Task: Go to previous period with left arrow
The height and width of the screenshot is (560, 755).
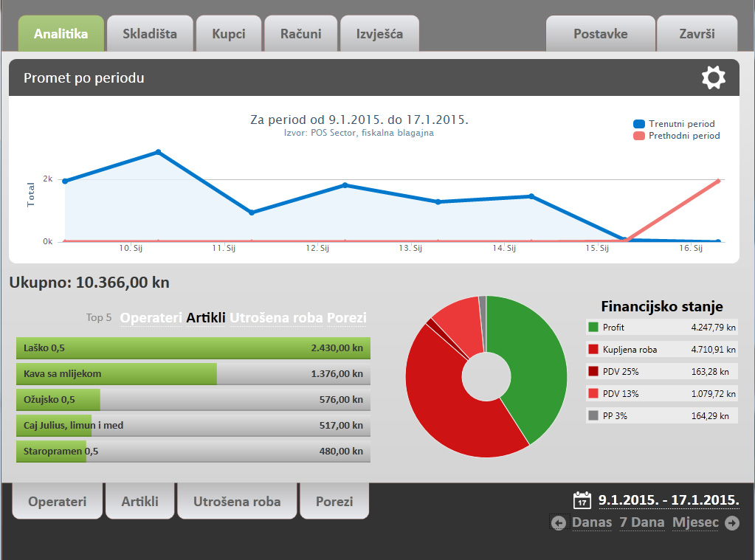Action: tap(559, 523)
